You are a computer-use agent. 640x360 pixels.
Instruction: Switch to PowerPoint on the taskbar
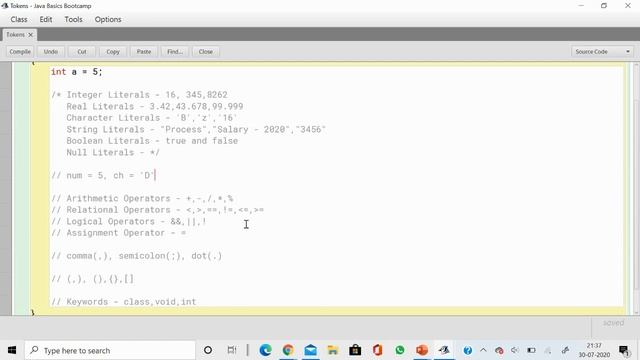click(x=422, y=350)
